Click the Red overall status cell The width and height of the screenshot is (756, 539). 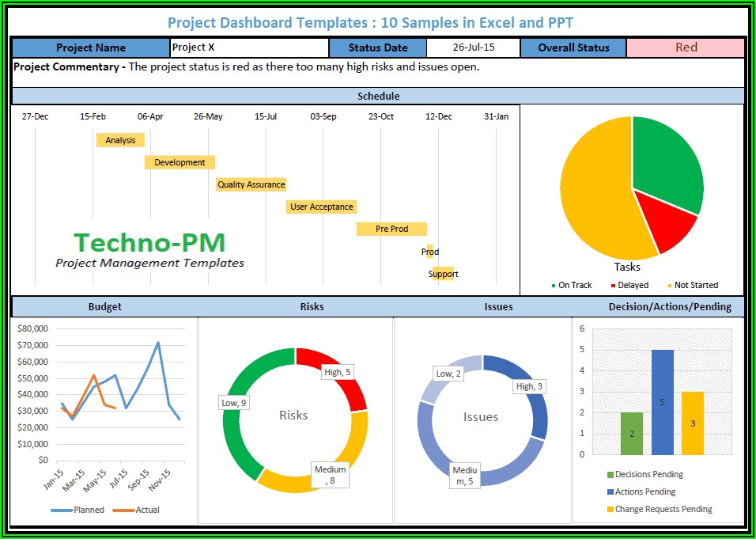pos(685,47)
